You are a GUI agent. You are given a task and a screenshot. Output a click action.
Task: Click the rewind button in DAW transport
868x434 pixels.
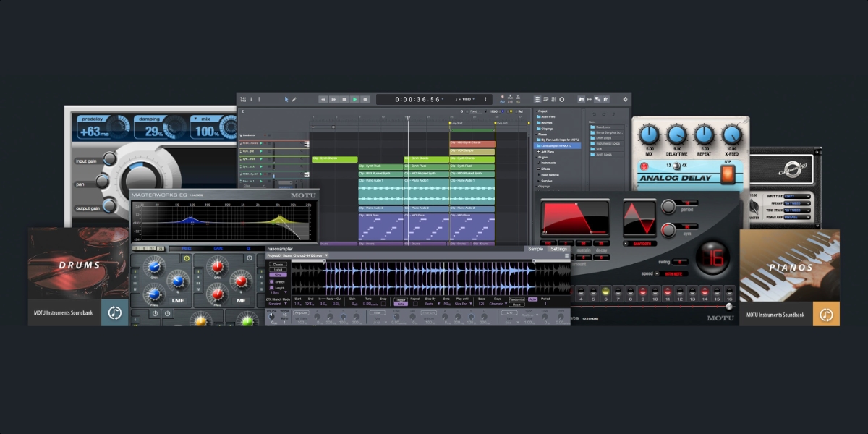tap(323, 99)
